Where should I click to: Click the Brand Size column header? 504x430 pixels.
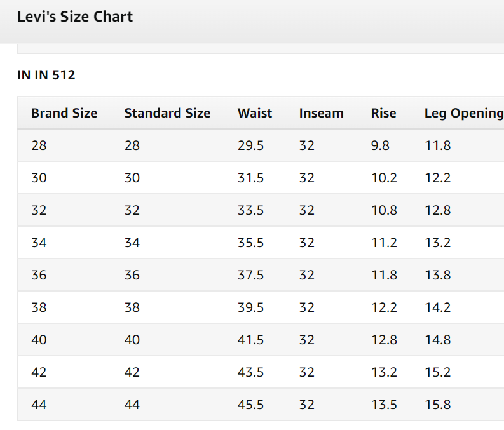[64, 113]
